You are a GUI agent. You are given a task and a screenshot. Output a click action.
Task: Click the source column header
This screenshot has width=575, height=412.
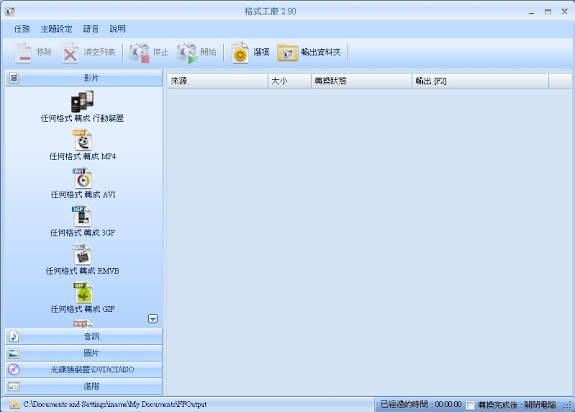[x=217, y=81]
